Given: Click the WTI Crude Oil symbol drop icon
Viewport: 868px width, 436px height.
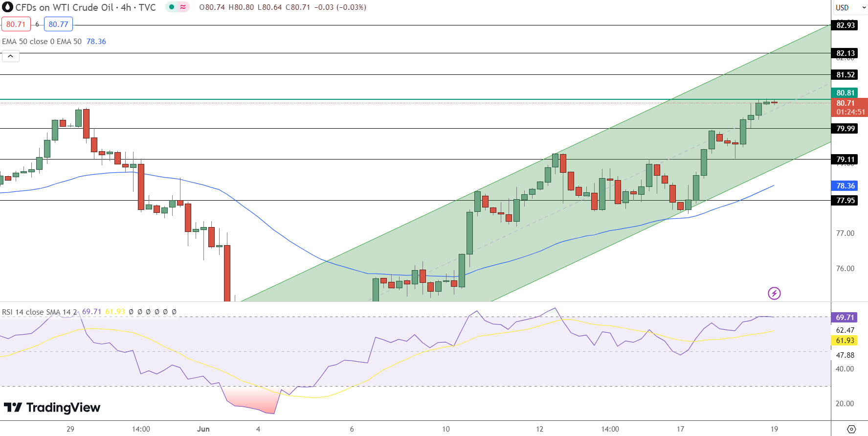Looking at the screenshot, I should 7,7.
